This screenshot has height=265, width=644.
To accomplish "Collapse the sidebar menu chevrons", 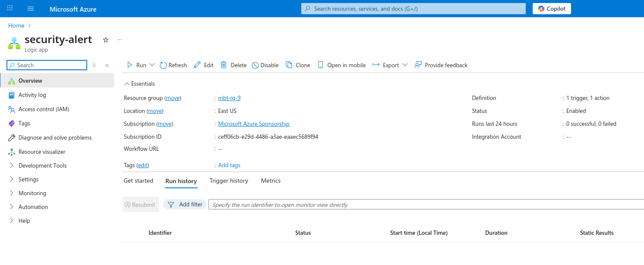I will [x=107, y=65].
